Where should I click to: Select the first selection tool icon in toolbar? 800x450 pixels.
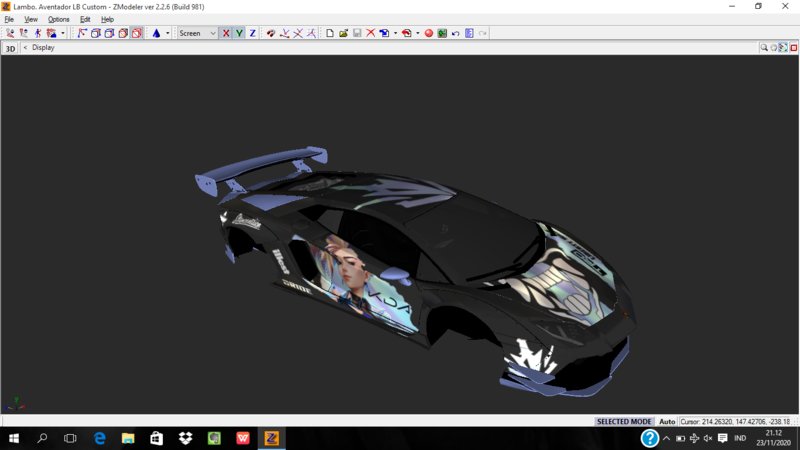tap(10, 33)
